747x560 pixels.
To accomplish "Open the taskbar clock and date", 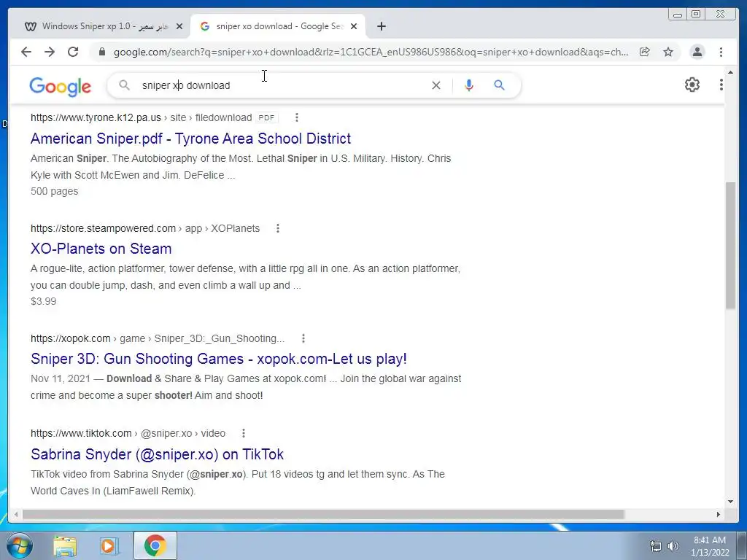I will point(710,546).
